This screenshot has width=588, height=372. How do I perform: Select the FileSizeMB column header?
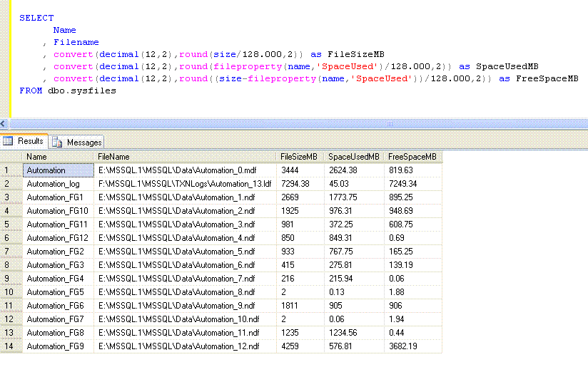coord(300,156)
